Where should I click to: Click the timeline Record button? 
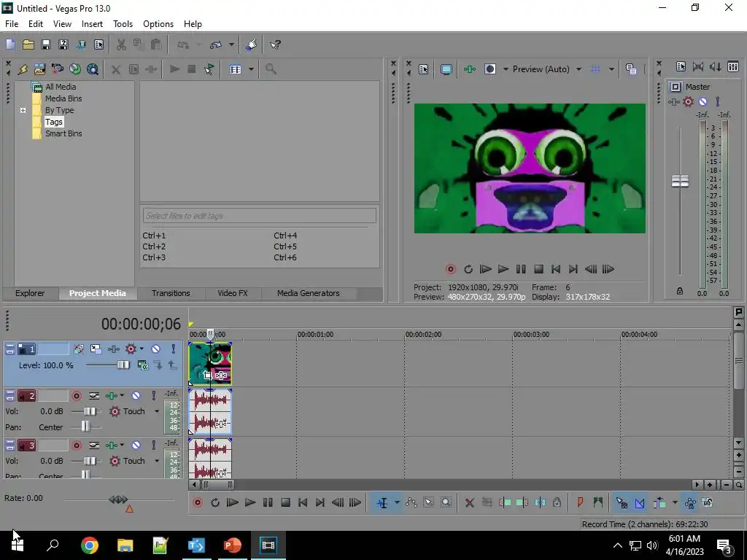point(198,502)
